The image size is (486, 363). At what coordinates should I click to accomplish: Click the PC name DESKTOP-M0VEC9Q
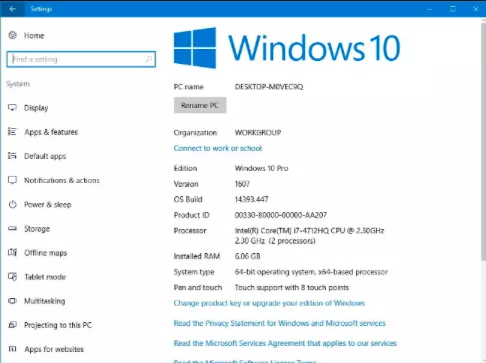click(x=269, y=87)
